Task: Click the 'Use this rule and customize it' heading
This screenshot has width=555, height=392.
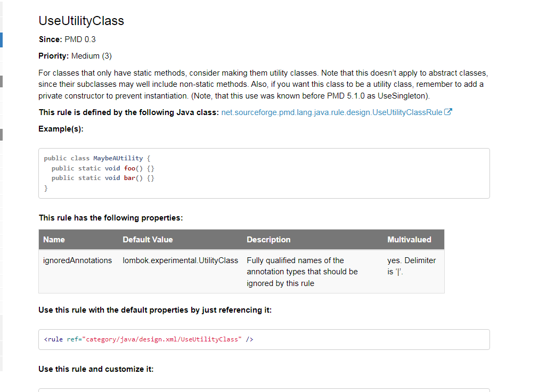Action: pos(96,369)
